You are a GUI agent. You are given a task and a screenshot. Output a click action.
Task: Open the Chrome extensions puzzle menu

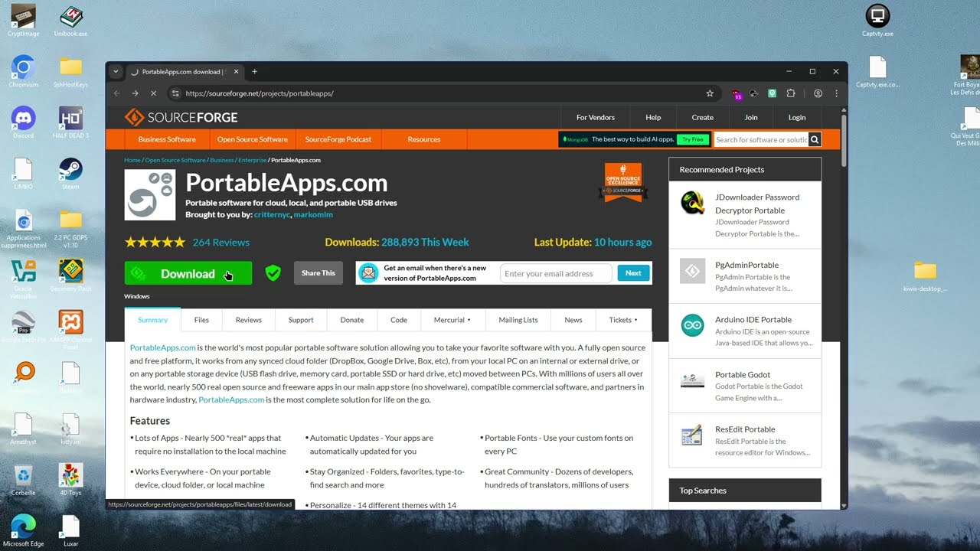(791, 93)
